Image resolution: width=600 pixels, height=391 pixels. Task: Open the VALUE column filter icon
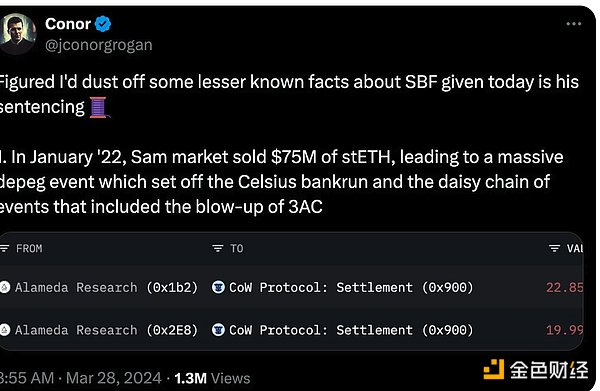[x=554, y=249]
